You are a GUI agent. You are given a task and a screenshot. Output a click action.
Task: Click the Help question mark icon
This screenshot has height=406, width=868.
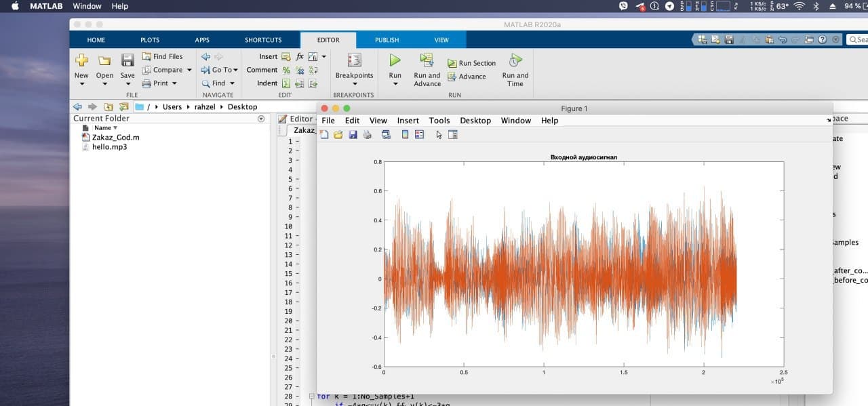pos(821,40)
